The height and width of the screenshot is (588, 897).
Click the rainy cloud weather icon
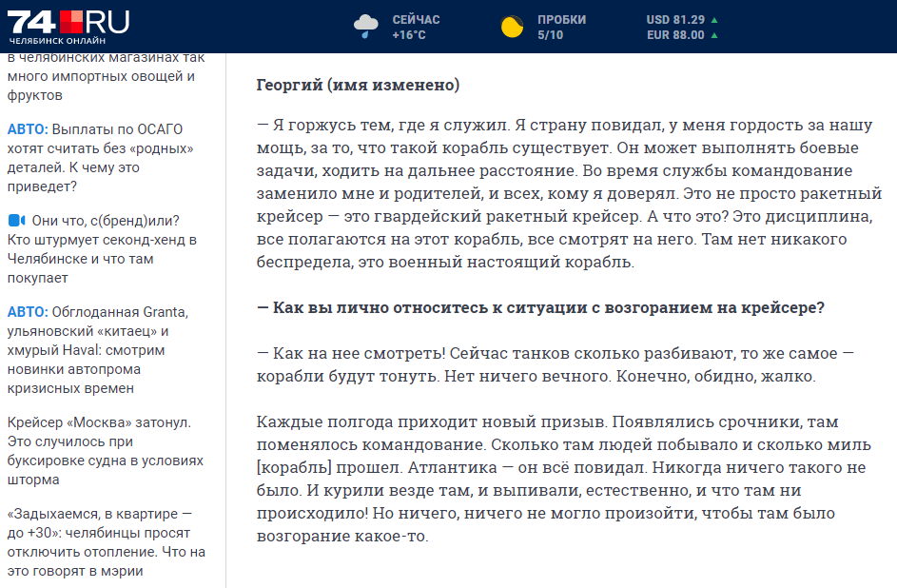pyautogui.click(x=366, y=27)
